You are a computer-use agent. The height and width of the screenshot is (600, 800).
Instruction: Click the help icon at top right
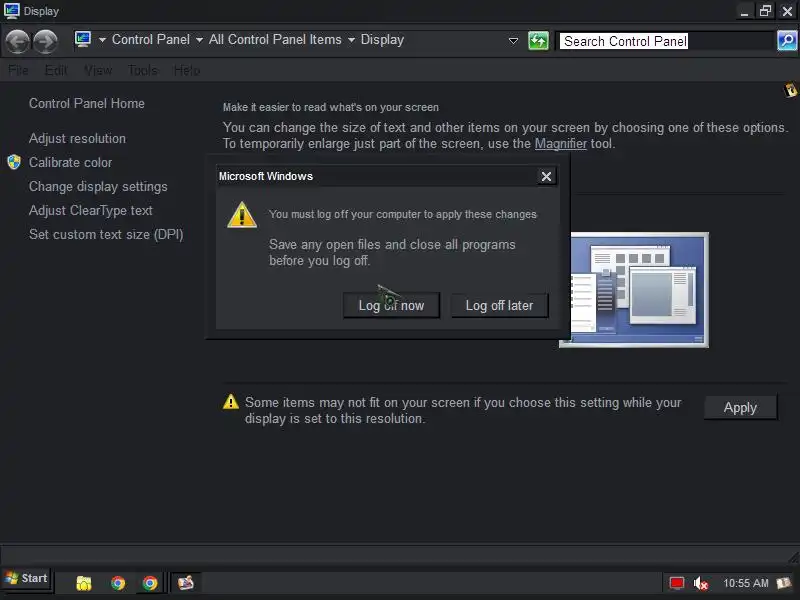click(791, 90)
